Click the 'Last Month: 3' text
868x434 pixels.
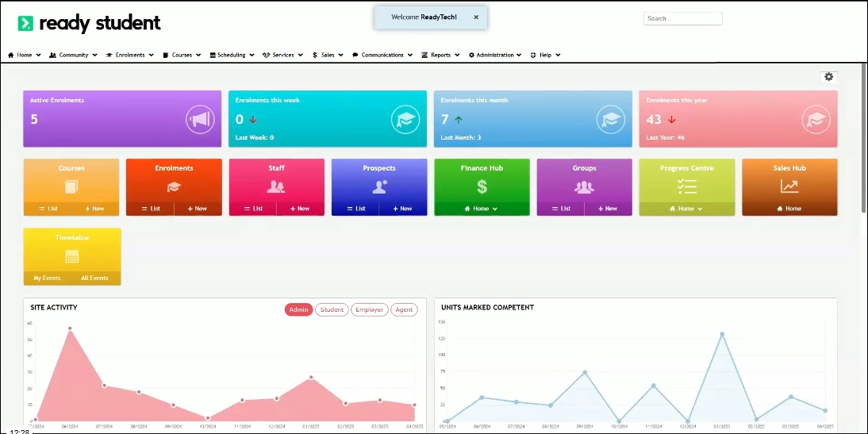point(460,137)
